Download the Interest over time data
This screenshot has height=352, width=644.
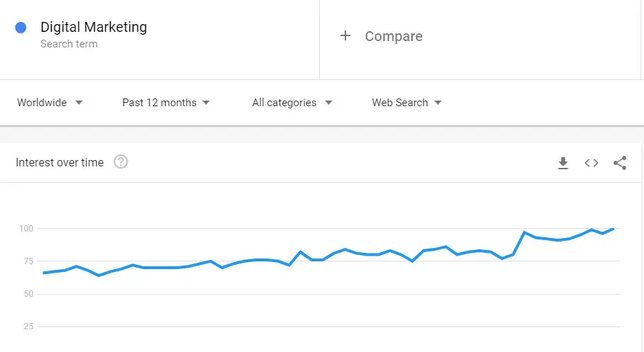pyautogui.click(x=563, y=164)
